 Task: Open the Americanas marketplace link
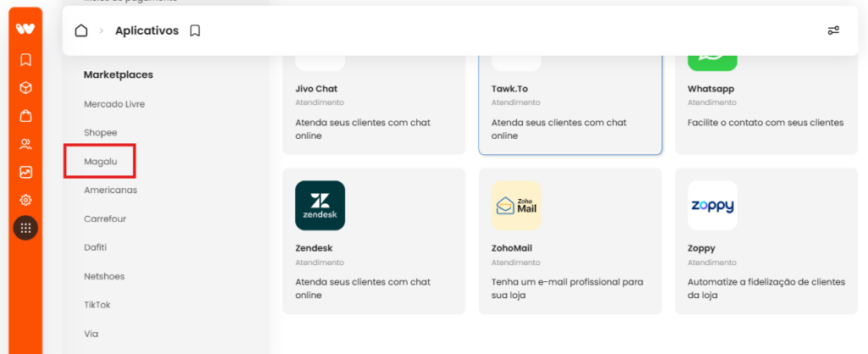(x=111, y=190)
